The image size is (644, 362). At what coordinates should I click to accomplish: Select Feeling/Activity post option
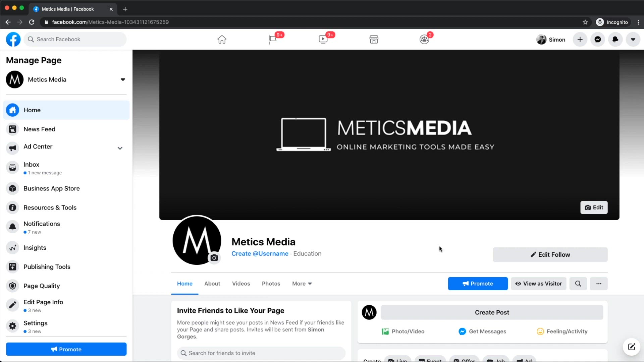pos(562,331)
